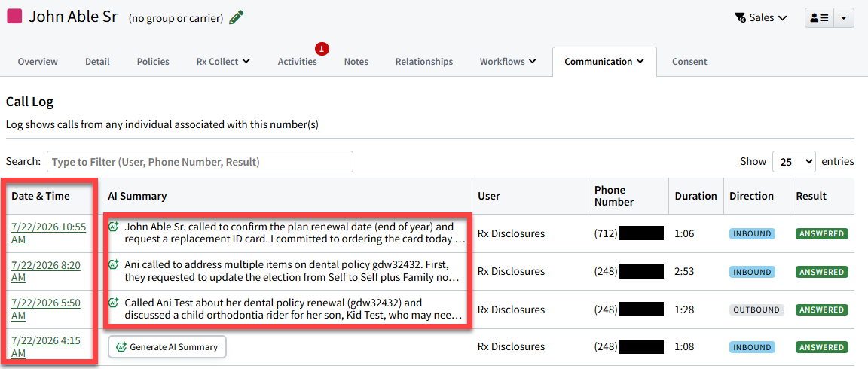
Task: Click the (712) phone number cell
Action: (x=629, y=233)
